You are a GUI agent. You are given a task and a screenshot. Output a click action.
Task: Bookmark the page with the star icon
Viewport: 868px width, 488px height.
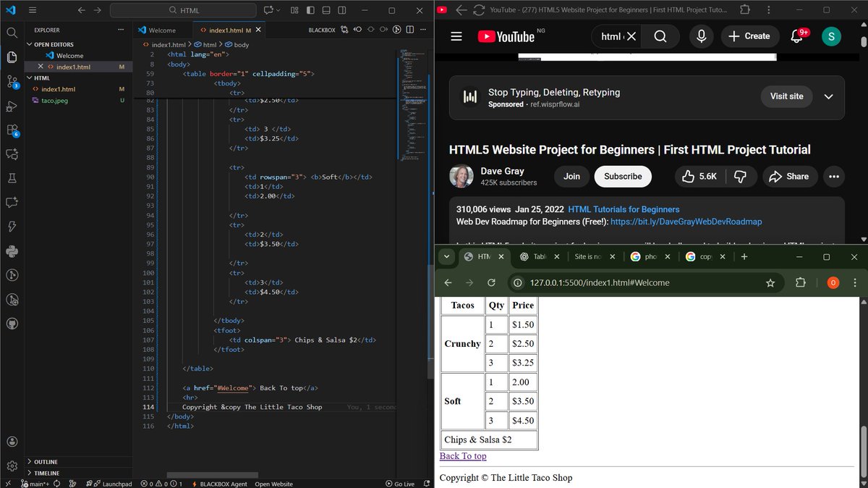click(771, 283)
